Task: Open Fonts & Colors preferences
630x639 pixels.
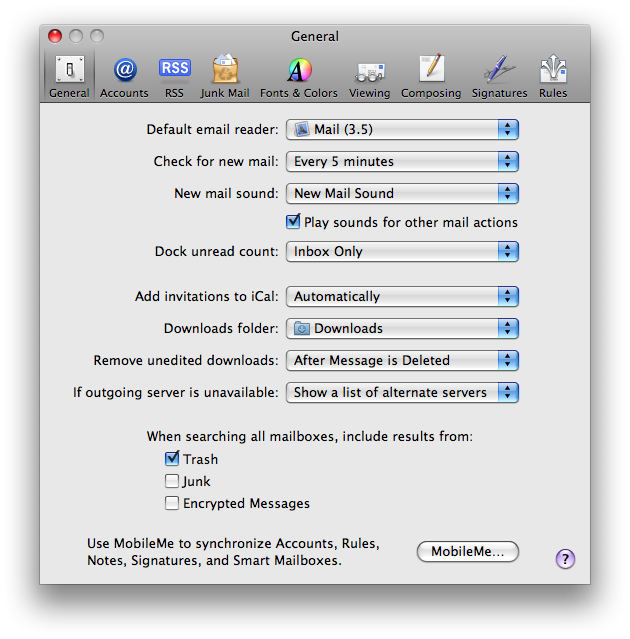Action: 298,76
